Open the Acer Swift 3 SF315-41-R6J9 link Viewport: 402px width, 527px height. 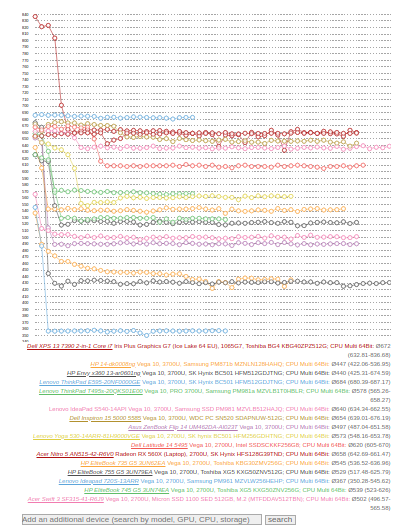pyautogui.click(x=66, y=499)
